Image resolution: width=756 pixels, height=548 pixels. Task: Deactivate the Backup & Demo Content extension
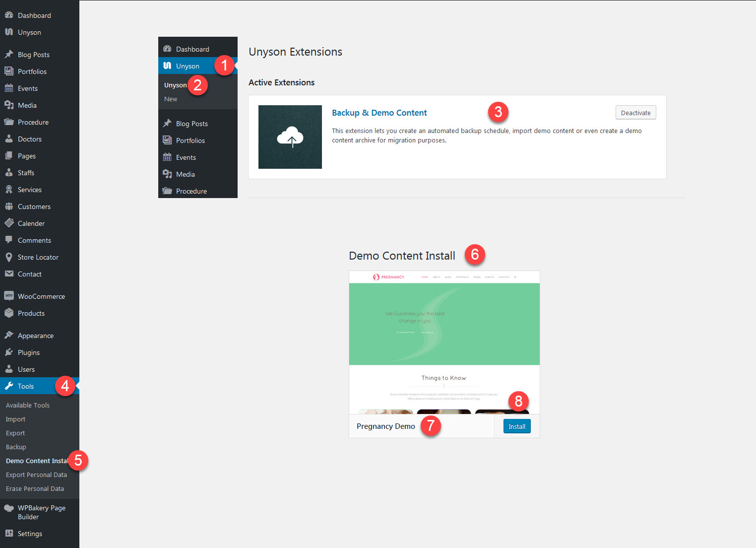point(635,113)
